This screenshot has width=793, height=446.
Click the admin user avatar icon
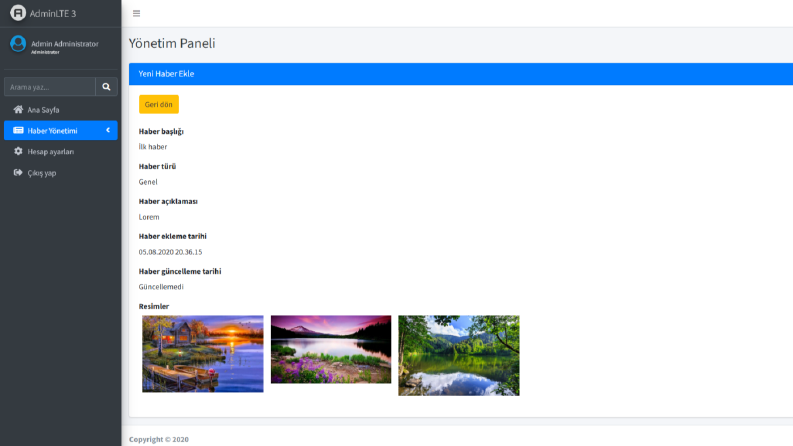[x=18, y=44]
